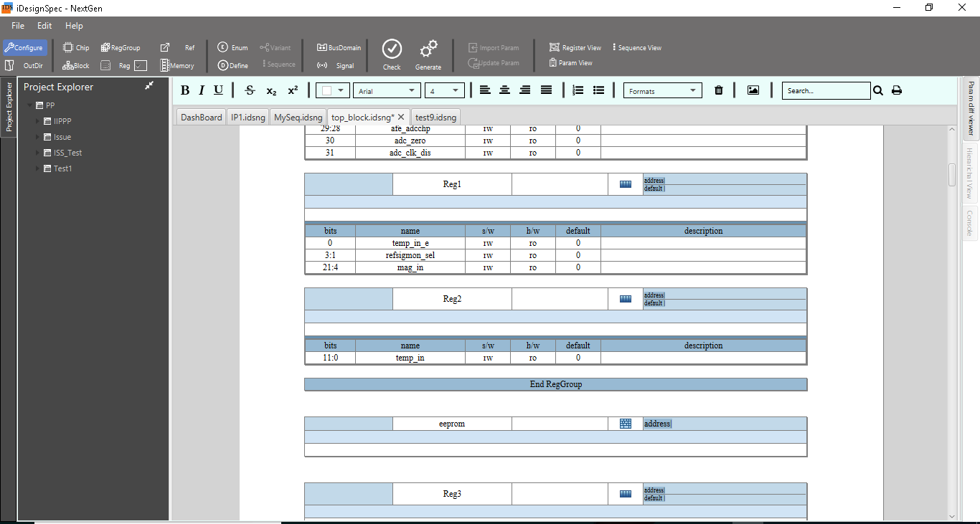Expand the ISS_Test project folder
This screenshot has width=980, height=524.
(38, 153)
